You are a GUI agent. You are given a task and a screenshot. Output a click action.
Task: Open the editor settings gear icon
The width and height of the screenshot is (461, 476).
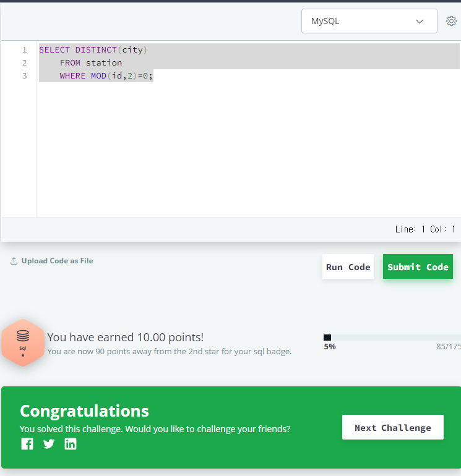(451, 21)
